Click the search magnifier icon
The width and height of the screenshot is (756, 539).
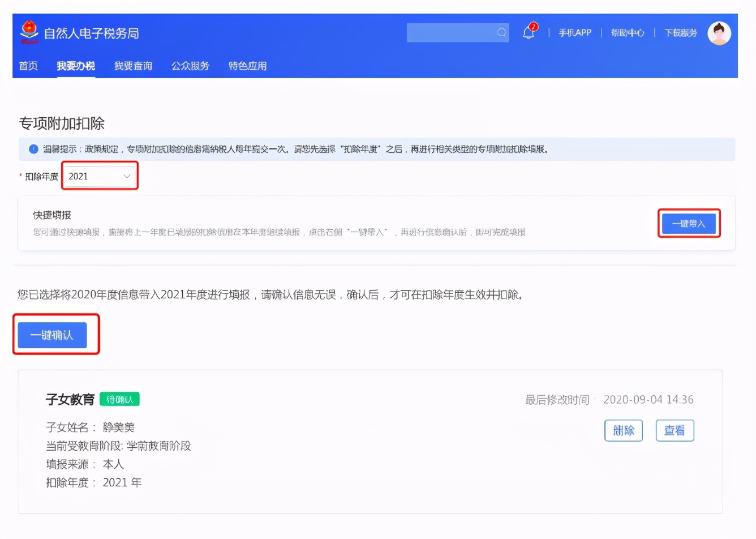click(x=501, y=33)
